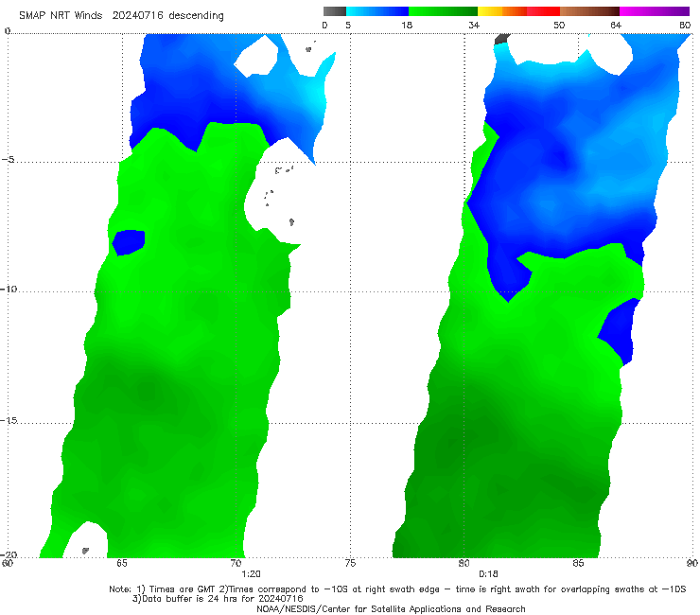Click the red segment before 50 on color bar
The width and height of the screenshot is (700, 615).
[x=543, y=11]
